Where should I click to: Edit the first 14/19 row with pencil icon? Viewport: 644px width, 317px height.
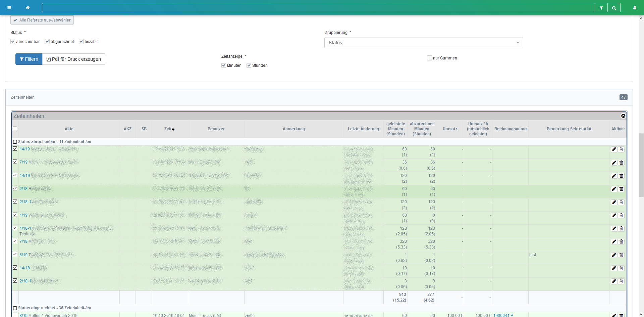pos(614,149)
